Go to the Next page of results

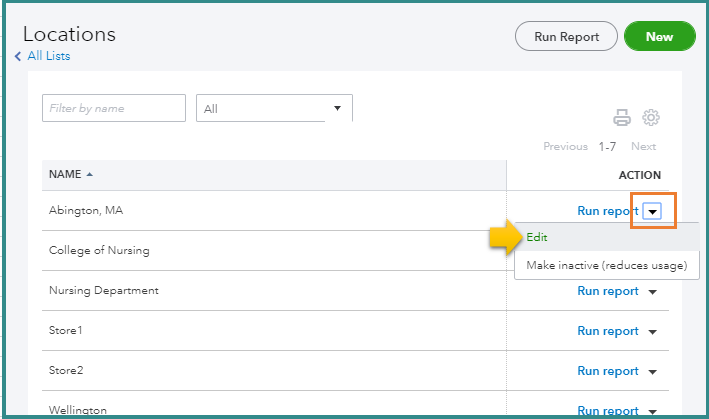pyautogui.click(x=644, y=147)
